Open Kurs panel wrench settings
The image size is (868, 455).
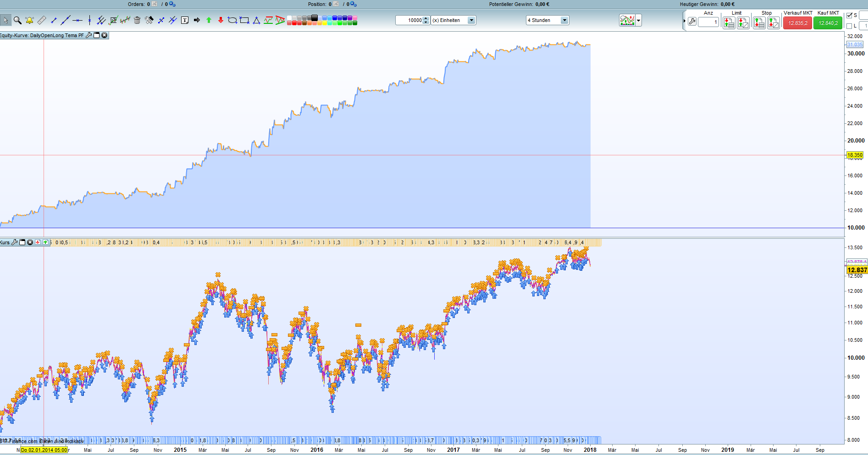(15, 242)
